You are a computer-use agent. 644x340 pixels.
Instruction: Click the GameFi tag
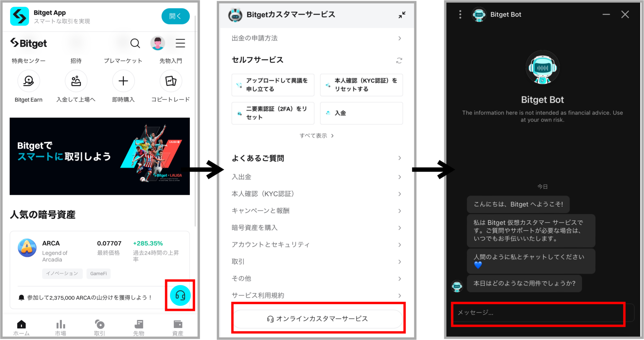click(98, 274)
